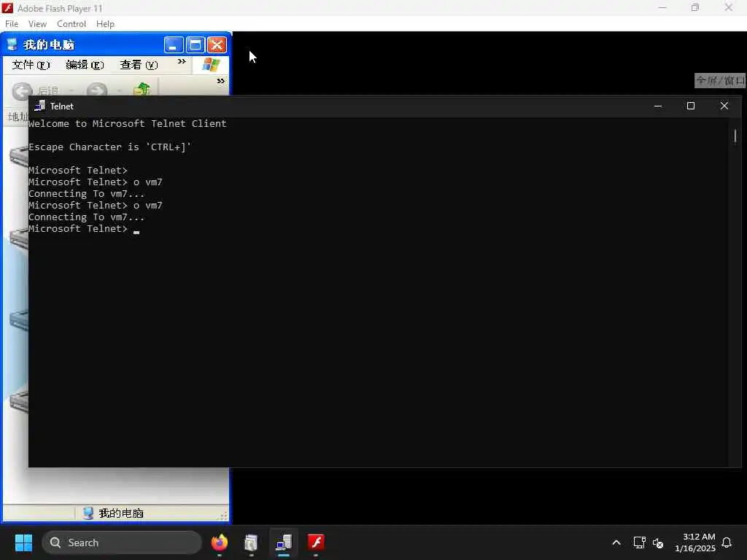Click the taskbar Search box
Image resolution: width=747 pixels, height=560 pixels.
coord(122,542)
